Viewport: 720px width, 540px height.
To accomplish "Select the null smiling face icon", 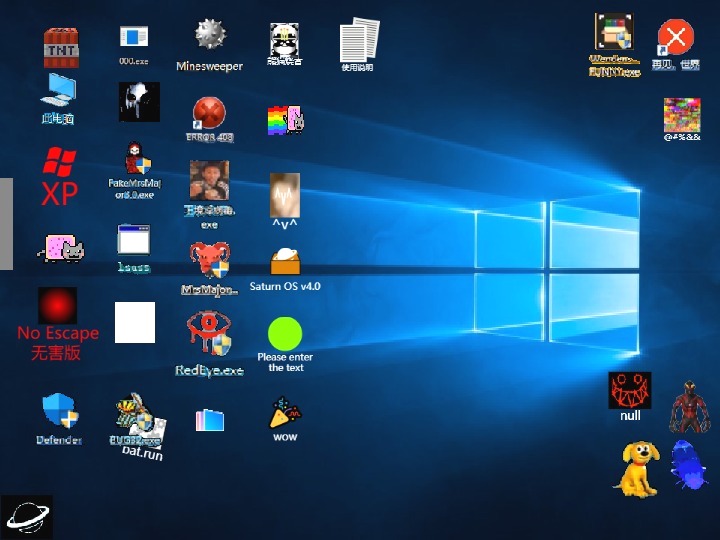I will tap(630, 390).
